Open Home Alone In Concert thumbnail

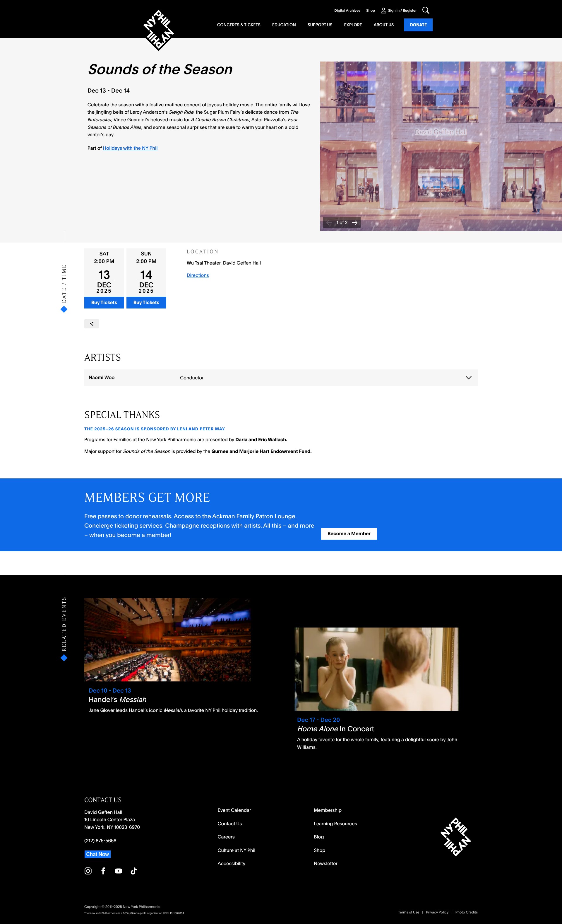pyautogui.click(x=377, y=669)
